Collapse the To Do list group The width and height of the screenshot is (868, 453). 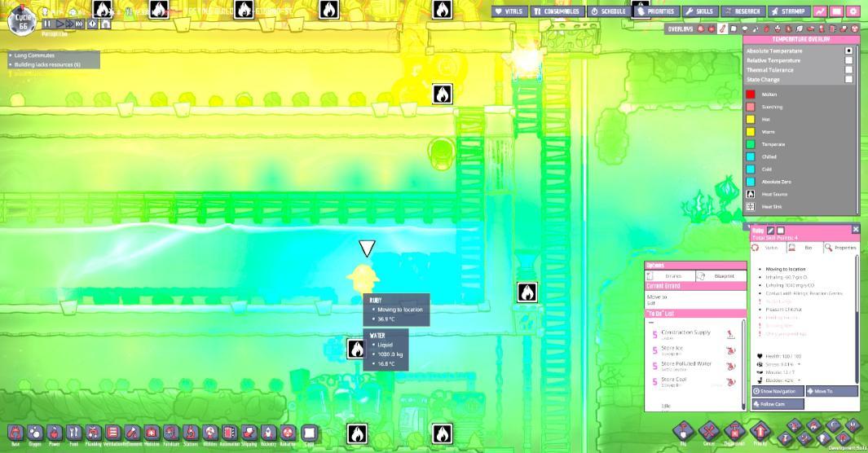(x=651, y=322)
